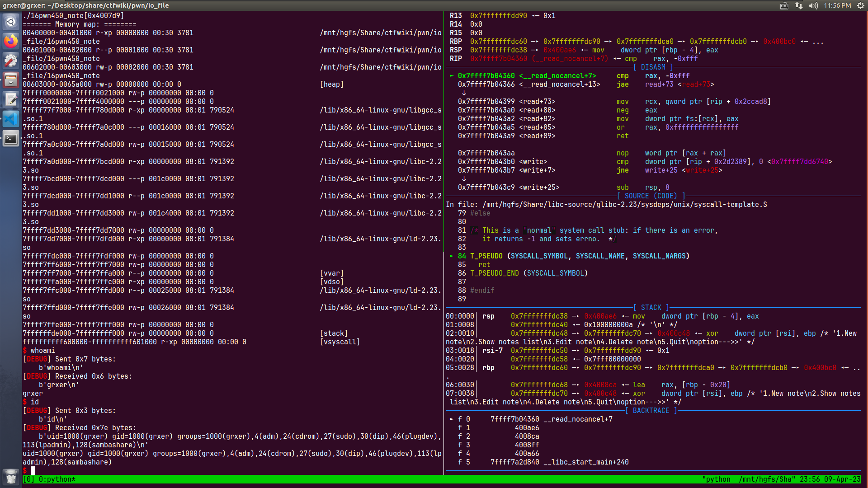
Task: Click source line 88 '#endif'
Action: [476, 291]
